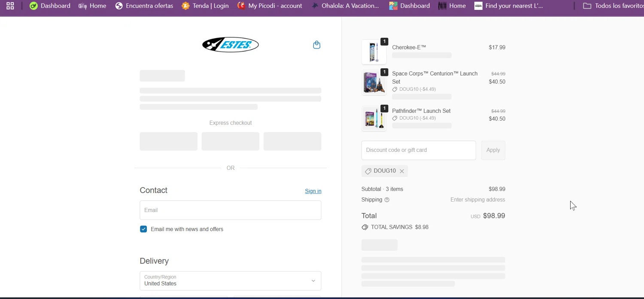The image size is (644, 299).
Task: Click the first express checkout button
Action: click(168, 141)
